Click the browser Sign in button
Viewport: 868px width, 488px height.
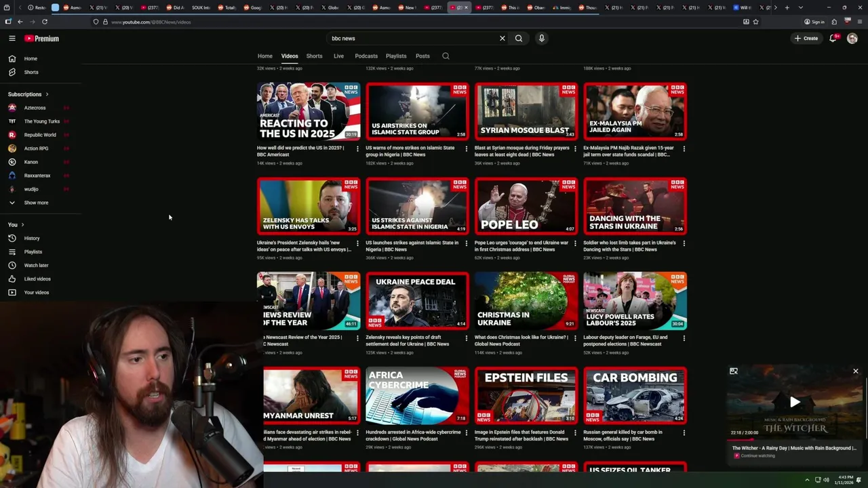814,22
